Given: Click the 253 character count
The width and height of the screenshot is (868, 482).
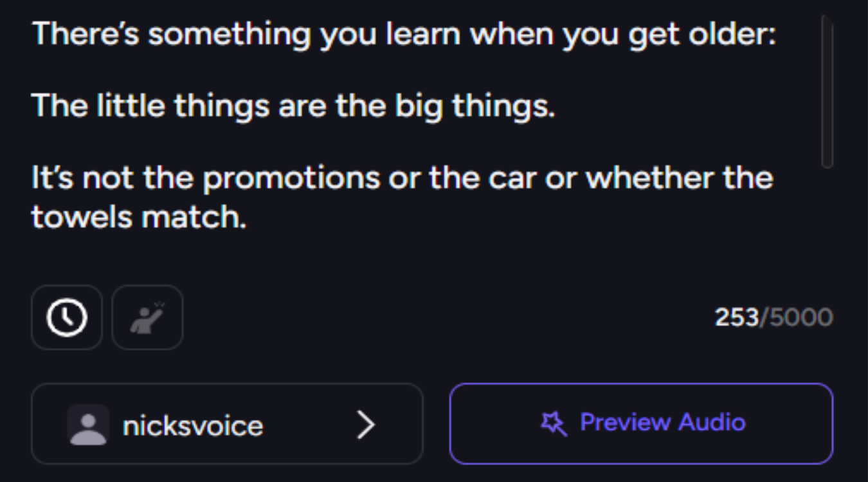Looking at the screenshot, I should tap(737, 317).
